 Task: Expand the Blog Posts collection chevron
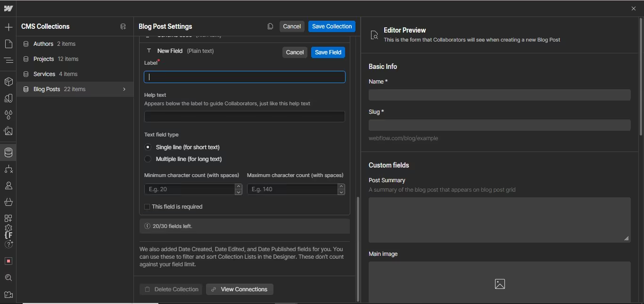(x=124, y=89)
